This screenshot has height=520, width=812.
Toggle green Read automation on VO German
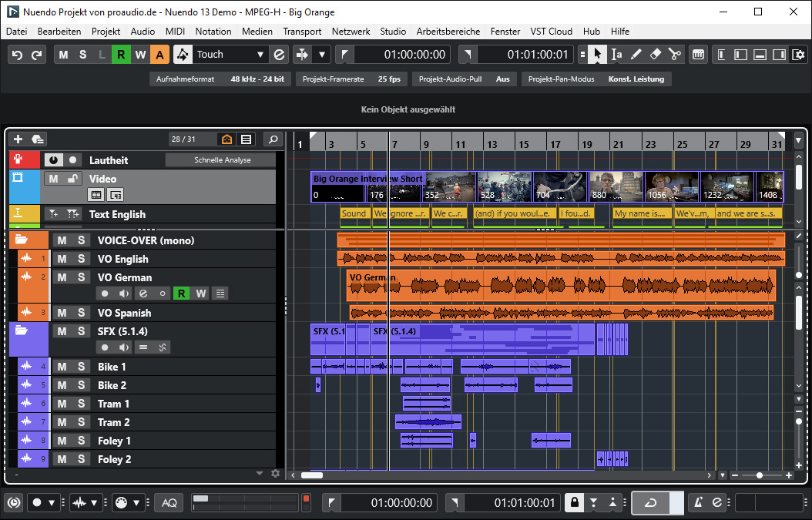182,294
